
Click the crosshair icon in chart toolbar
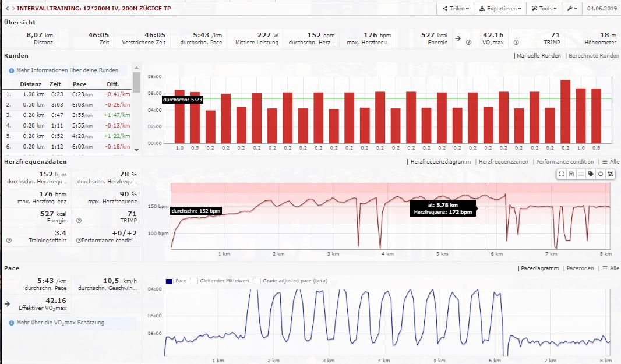point(601,174)
